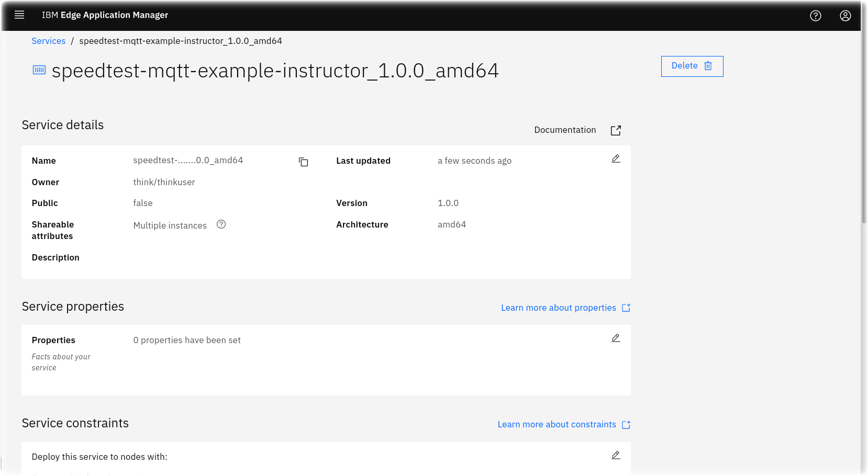Click the Service constraints heading
This screenshot has width=868, height=476.
coord(75,423)
